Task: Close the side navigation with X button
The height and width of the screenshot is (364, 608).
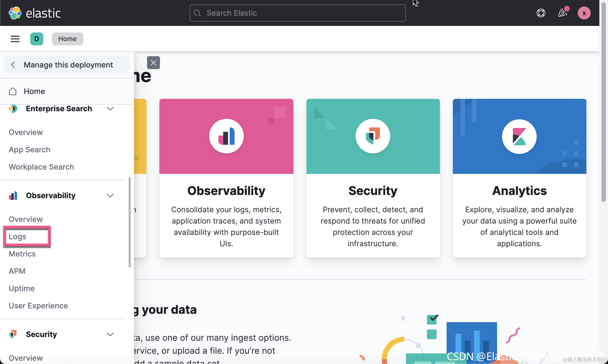Action: click(x=153, y=63)
